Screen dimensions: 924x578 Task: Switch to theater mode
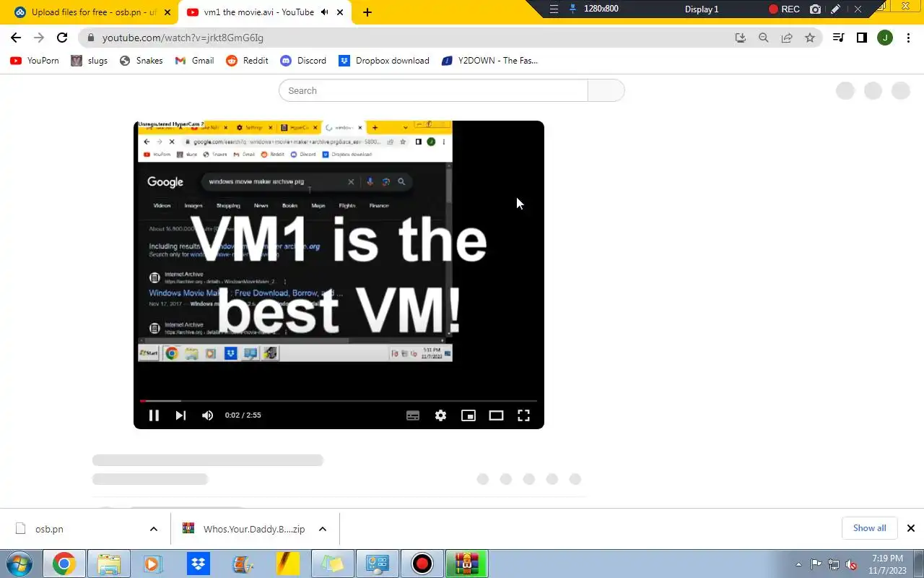(496, 415)
